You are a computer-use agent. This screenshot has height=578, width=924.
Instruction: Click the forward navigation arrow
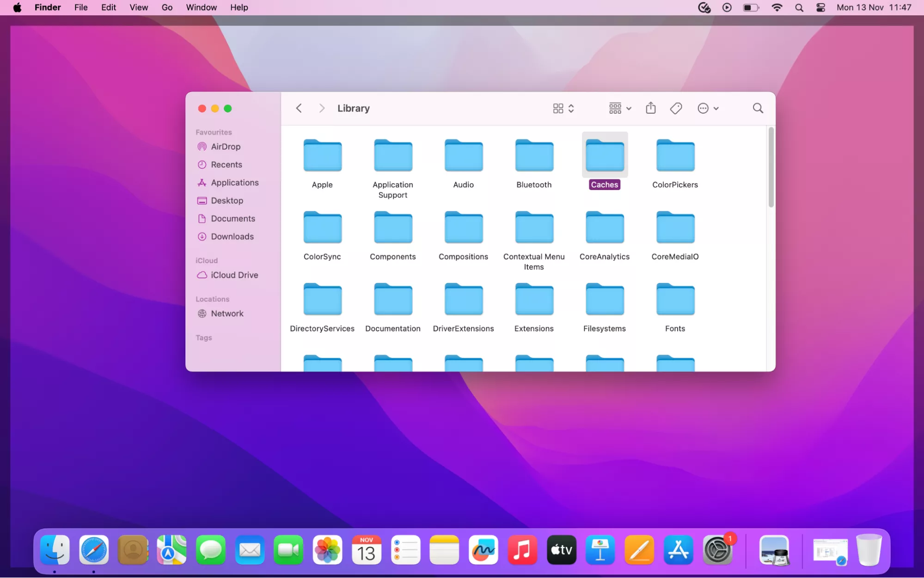(x=321, y=108)
